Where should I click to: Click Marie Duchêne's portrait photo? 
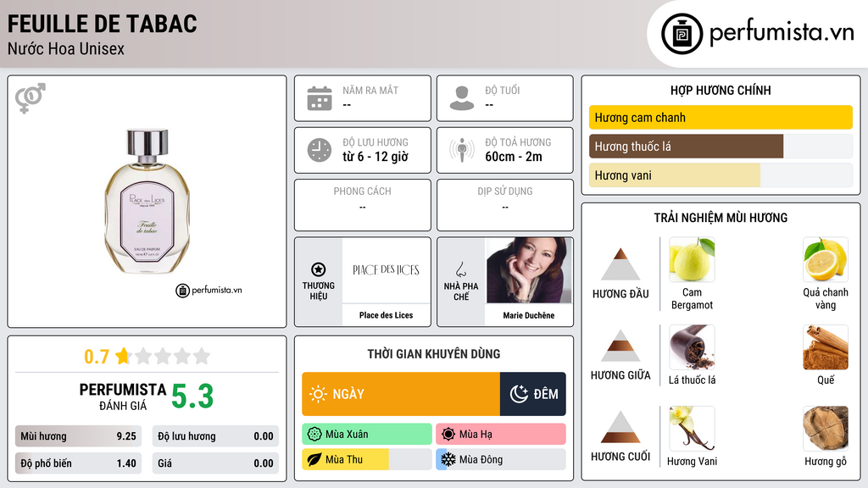(529, 270)
